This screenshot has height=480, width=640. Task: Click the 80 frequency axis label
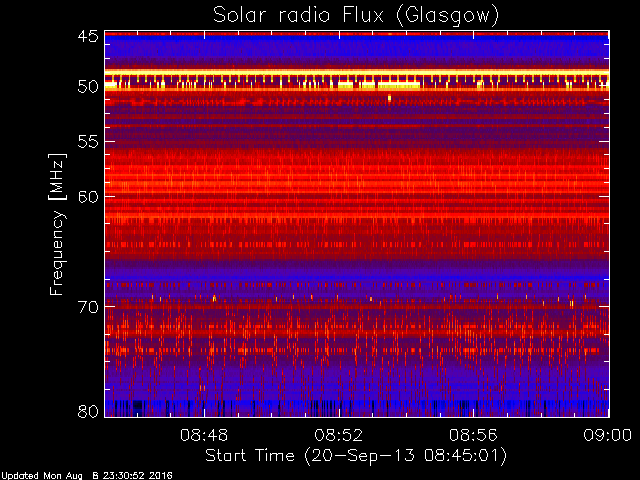coord(88,411)
